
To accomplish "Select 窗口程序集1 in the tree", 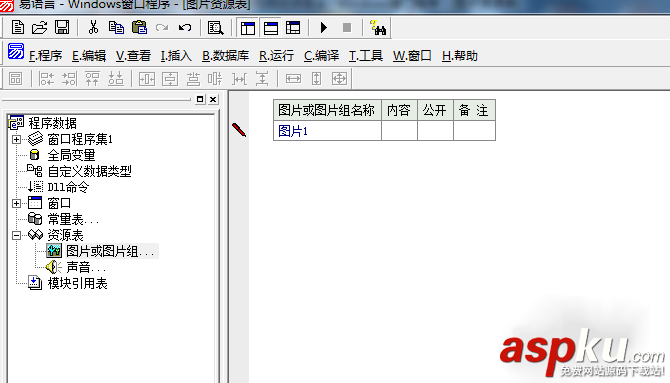I will click(80, 139).
